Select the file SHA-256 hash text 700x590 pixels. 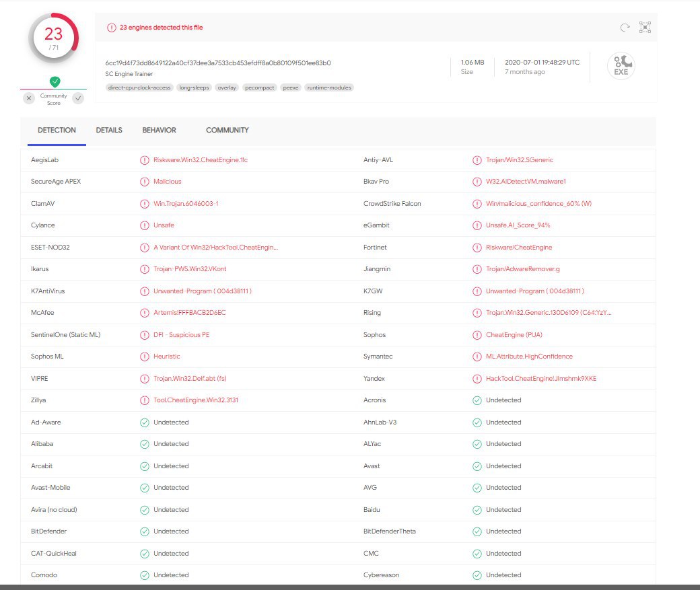click(x=218, y=63)
